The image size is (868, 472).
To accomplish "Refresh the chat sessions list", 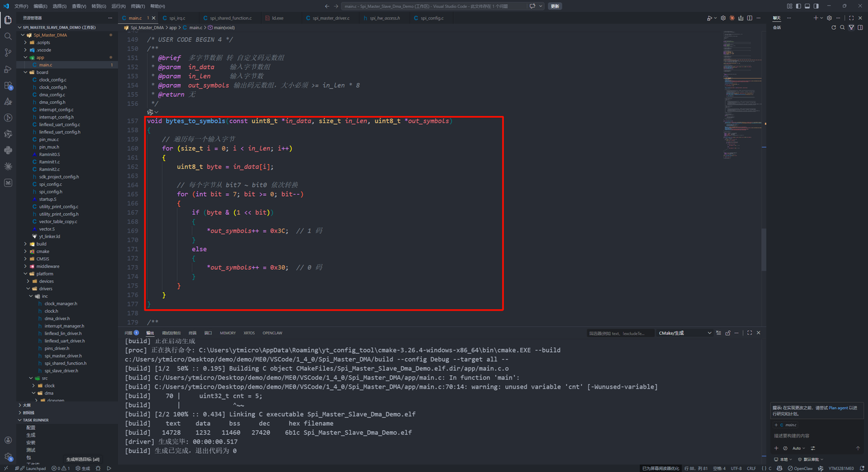I will [x=834, y=28].
